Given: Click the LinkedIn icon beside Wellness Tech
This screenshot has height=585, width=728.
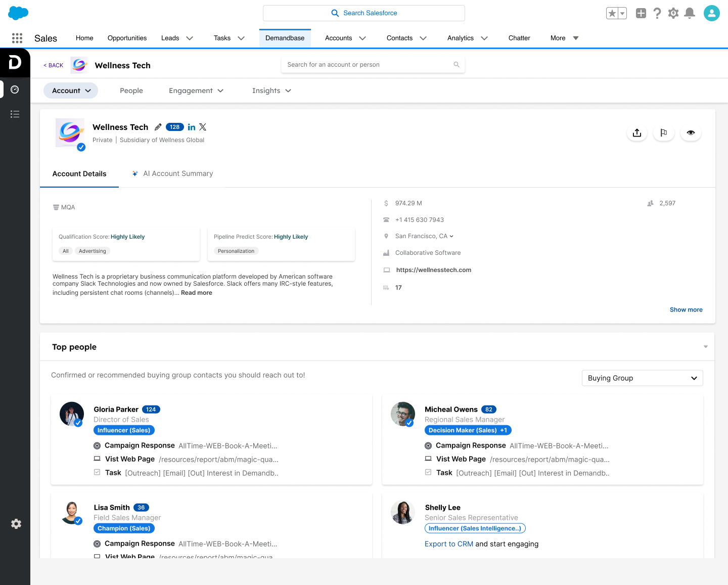Looking at the screenshot, I should pos(192,127).
